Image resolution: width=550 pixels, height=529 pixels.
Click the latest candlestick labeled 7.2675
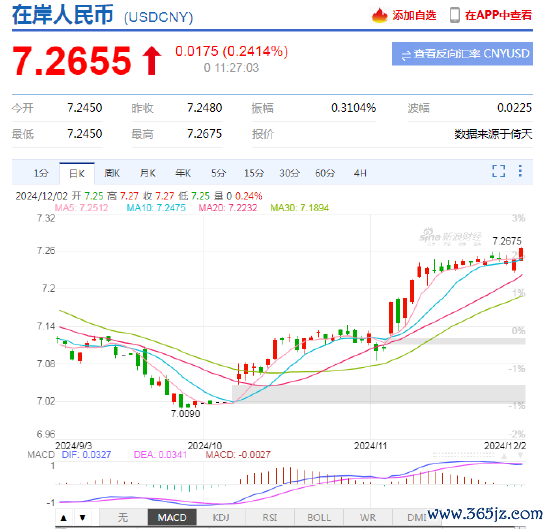pos(522,254)
